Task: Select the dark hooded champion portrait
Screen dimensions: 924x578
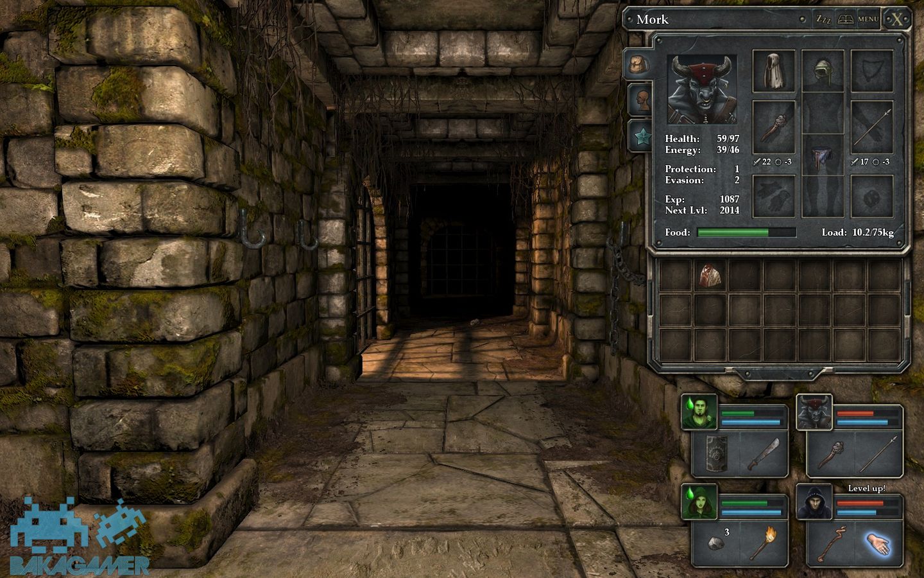Action: click(814, 502)
